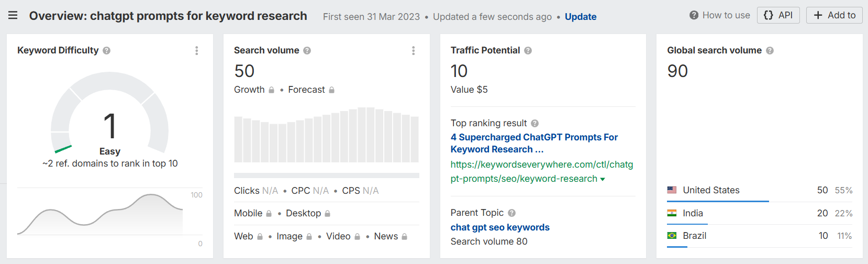The image size is (868, 264).
Task: Click the 22% share for India
Action: click(x=843, y=213)
